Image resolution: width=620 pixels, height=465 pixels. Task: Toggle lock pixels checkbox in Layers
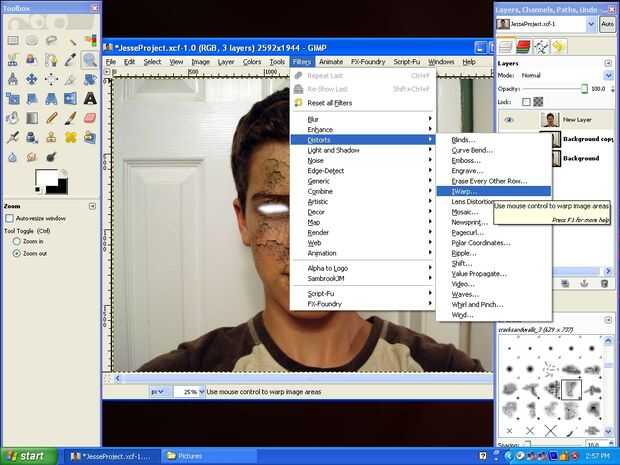(526, 102)
